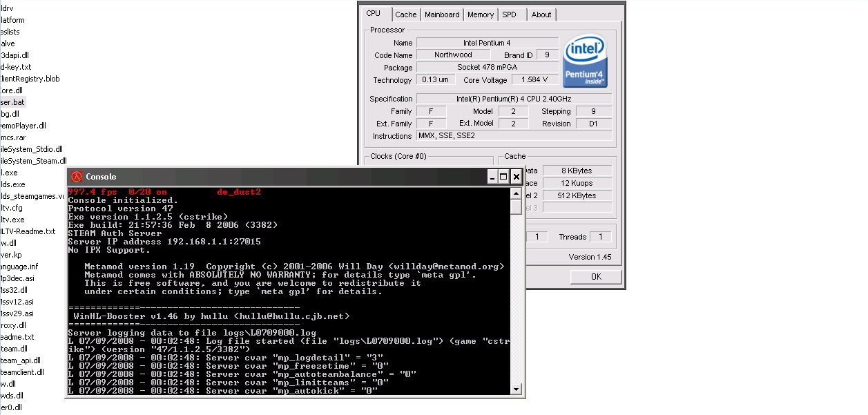Click the 997.4 fps readout in Console

click(x=93, y=192)
